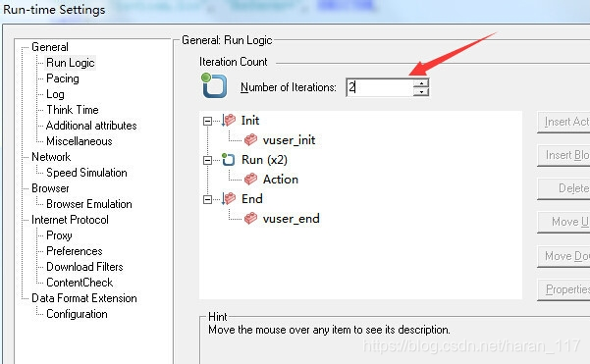Screen dimensions: 590x364
Task: Open Browser Emulation settings
Action: click(89, 204)
